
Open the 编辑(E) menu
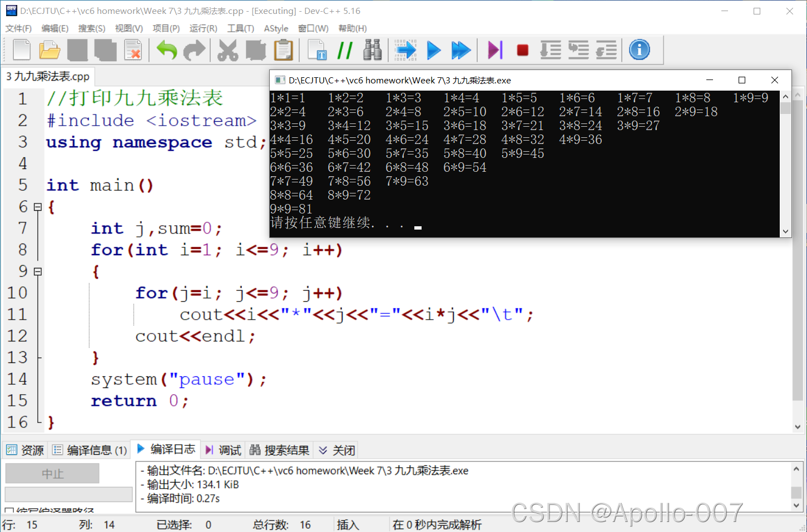tap(55, 28)
